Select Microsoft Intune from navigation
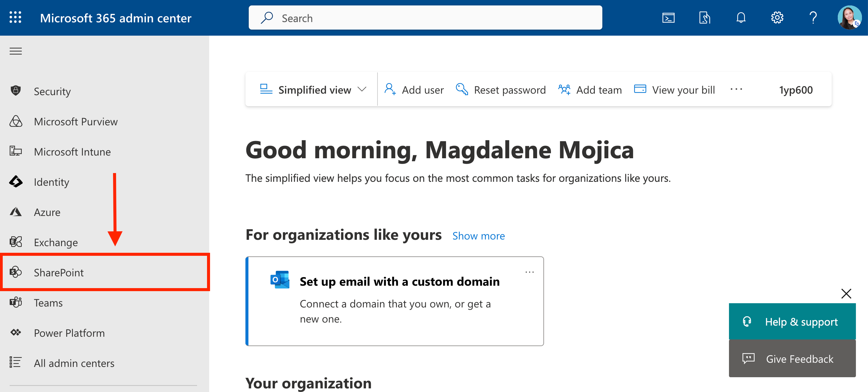Image resolution: width=868 pixels, height=392 pixels. coord(72,152)
